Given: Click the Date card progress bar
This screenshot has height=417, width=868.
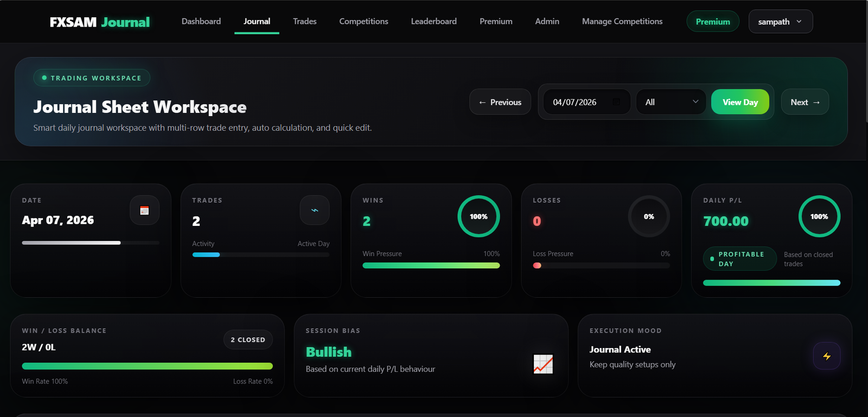Looking at the screenshot, I should (91, 243).
